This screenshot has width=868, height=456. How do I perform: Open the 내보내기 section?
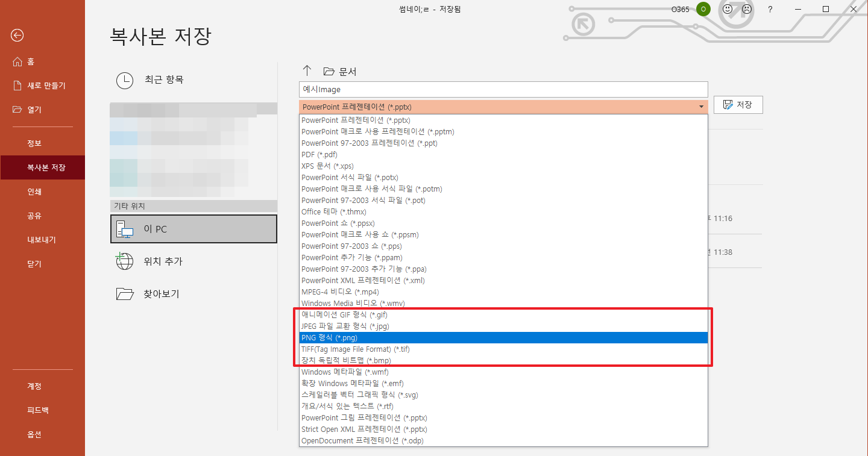tap(42, 240)
